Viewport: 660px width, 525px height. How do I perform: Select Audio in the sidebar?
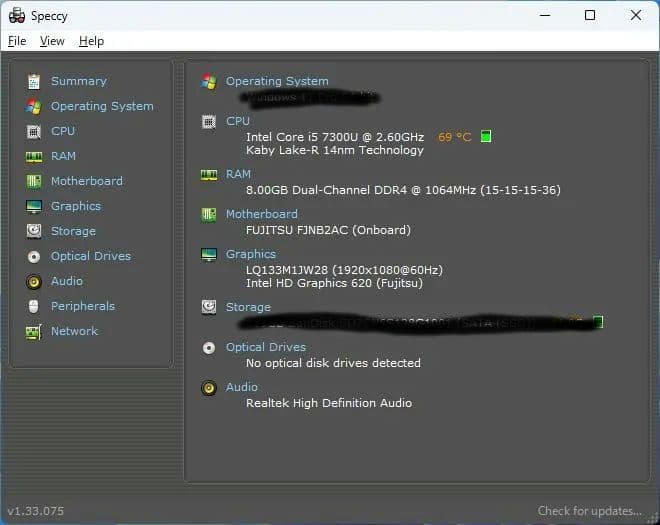[x=67, y=281]
